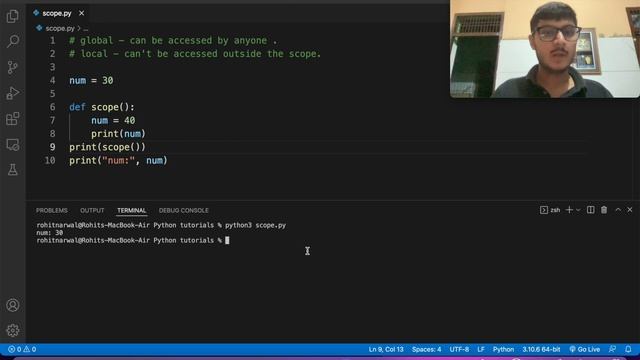Open the Manage gear menu
Viewport: 640px width, 360px height.
13,330
